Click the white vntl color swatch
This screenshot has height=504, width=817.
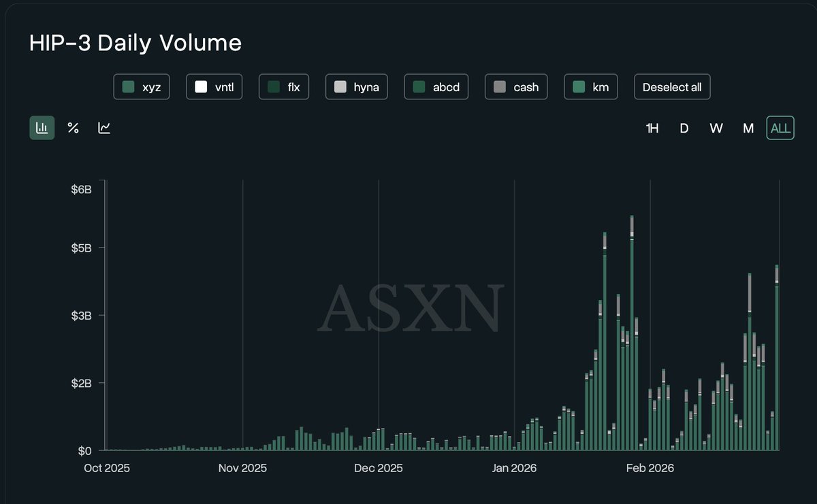[x=201, y=87]
